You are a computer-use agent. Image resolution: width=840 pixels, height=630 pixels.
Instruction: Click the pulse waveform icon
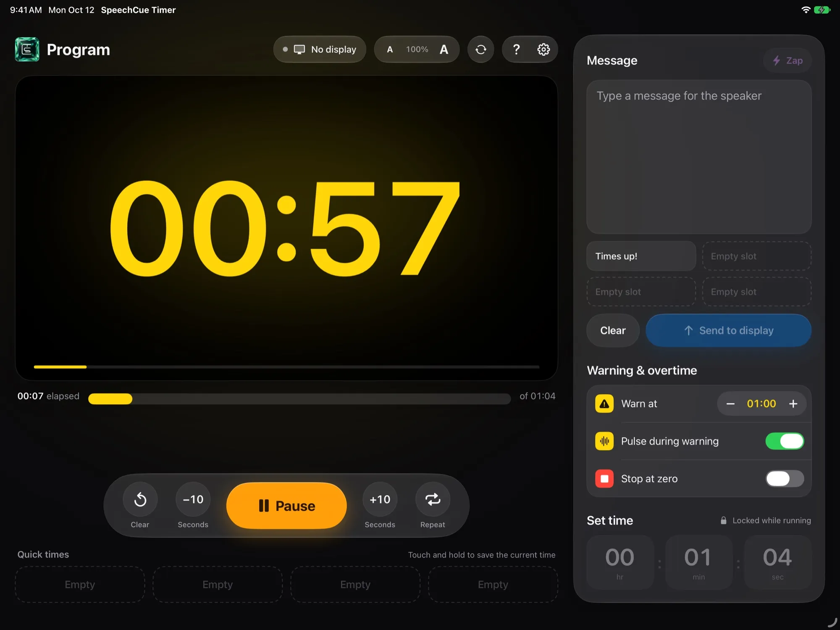604,441
